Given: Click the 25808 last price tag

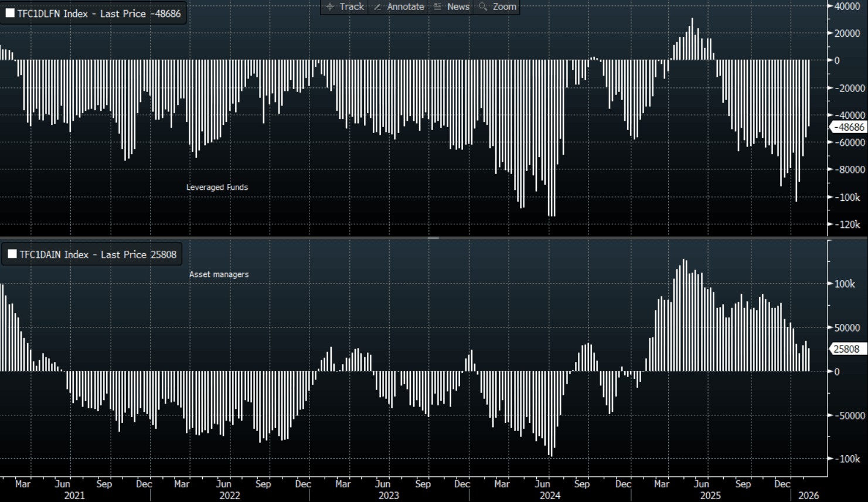Looking at the screenshot, I should point(846,349).
